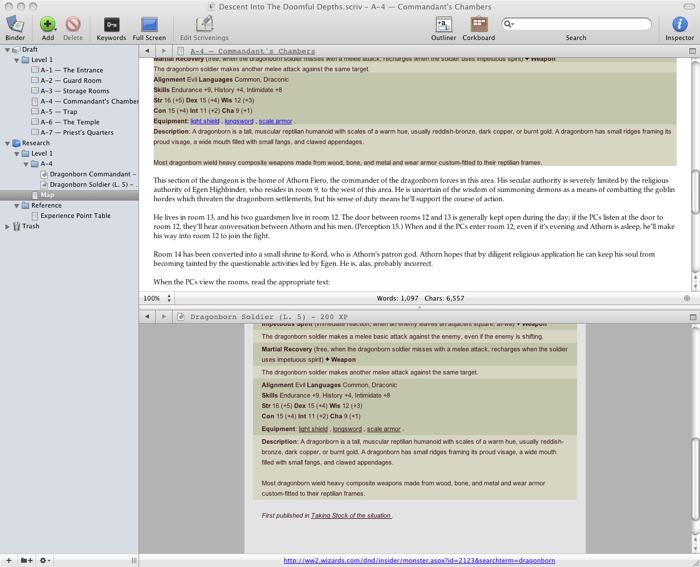Screen dimensions: 700x567
Task: Expand the Trash folder
Action: [7, 226]
